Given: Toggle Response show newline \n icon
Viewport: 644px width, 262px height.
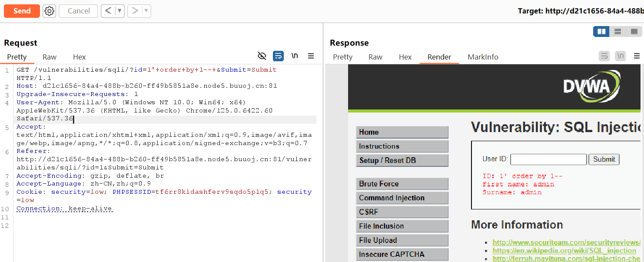Looking at the screenshot, I should point(621,56).
